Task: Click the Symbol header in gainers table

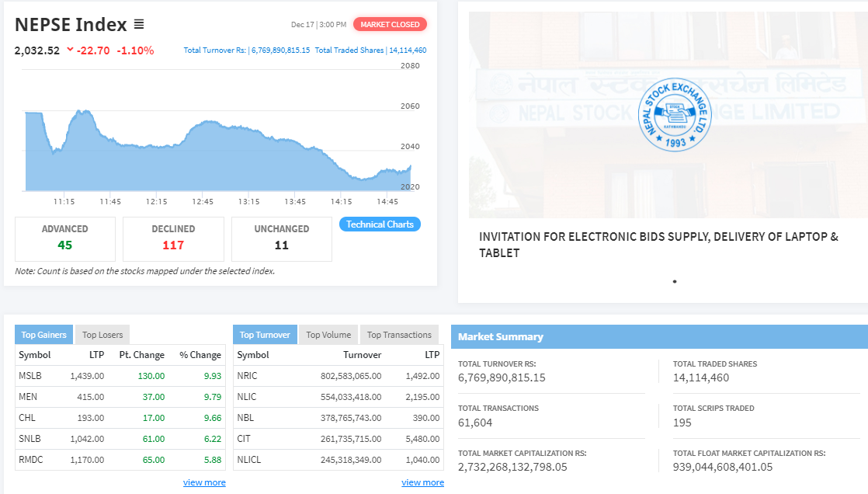Action: 34,355
